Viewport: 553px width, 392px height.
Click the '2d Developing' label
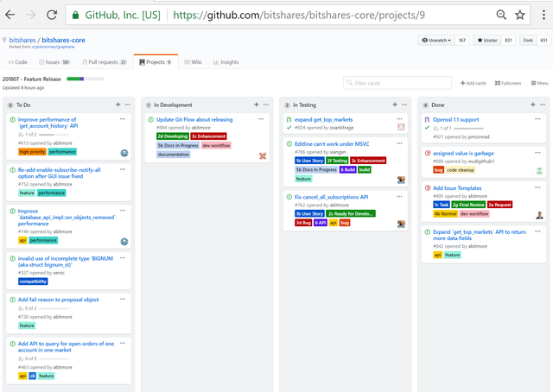173,136
